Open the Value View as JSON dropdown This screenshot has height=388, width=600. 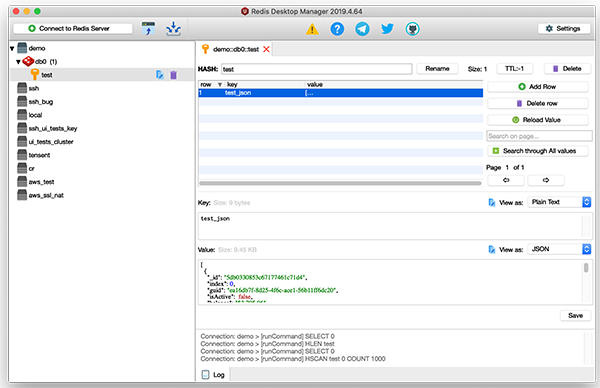(559, 249)
